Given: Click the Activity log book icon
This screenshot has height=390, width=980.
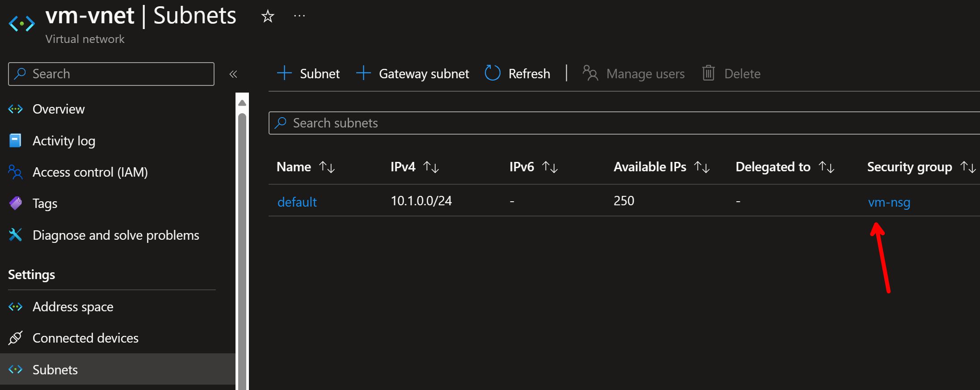Looking at the screenshot, I should [x=15, y=140].
